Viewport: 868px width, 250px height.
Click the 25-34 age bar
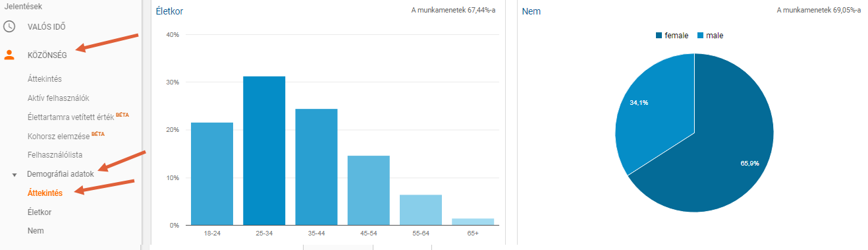click(264, 151)
